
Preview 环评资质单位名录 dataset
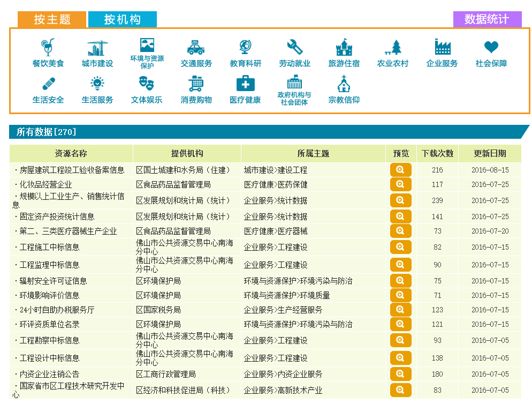[401, 324]
